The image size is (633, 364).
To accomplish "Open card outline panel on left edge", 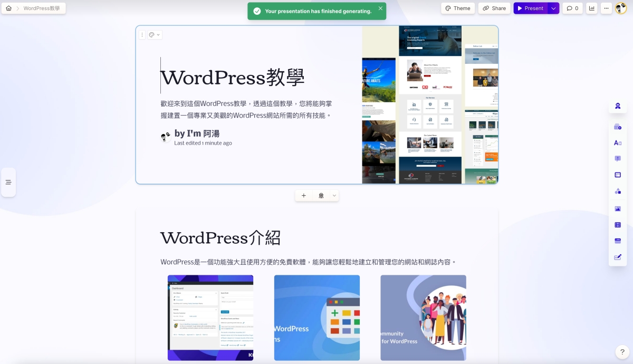I will (x=8, y=182).
